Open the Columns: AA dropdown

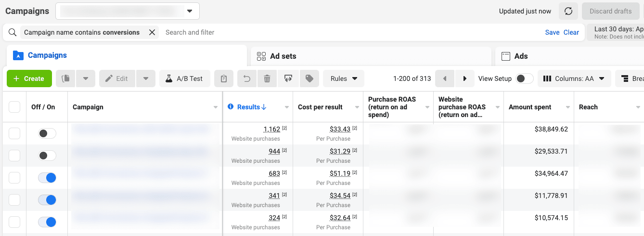coord(574,79)
